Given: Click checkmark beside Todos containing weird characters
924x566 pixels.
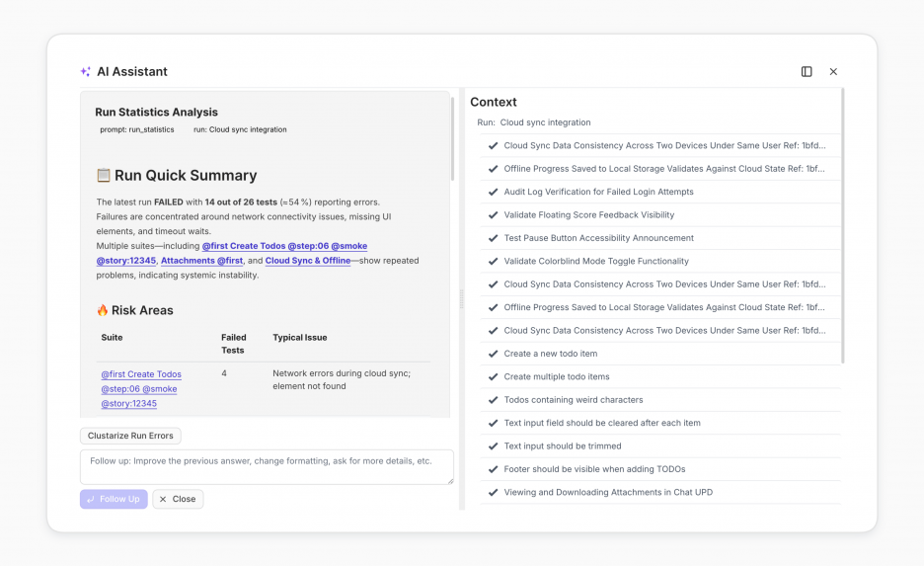Looking at the screenshot, I should 494,400.
